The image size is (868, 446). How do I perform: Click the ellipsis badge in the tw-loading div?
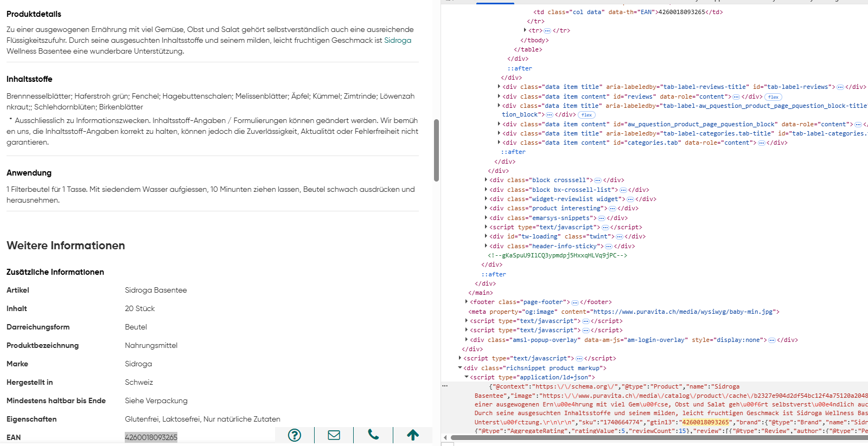click(619, 237)
